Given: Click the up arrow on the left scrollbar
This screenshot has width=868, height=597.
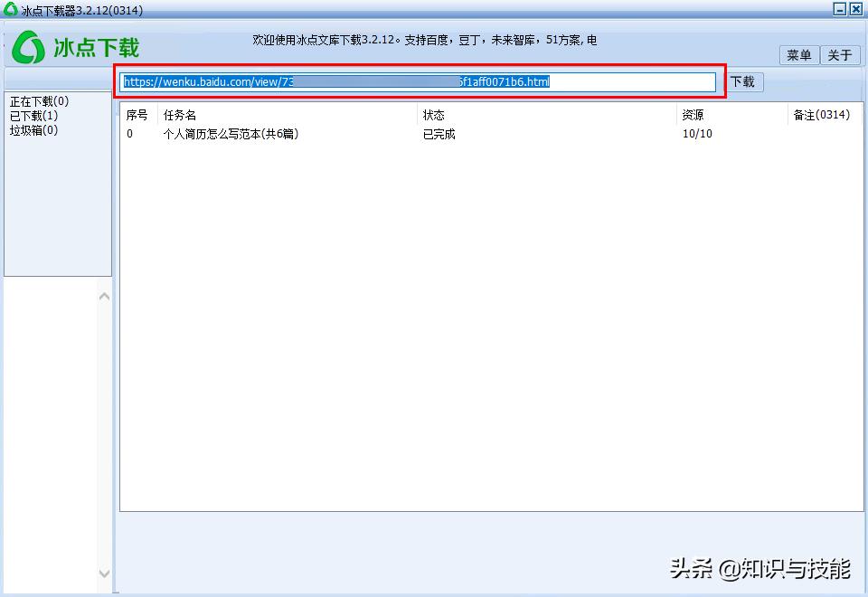Looking at the screenshot, I should point(104,296).
